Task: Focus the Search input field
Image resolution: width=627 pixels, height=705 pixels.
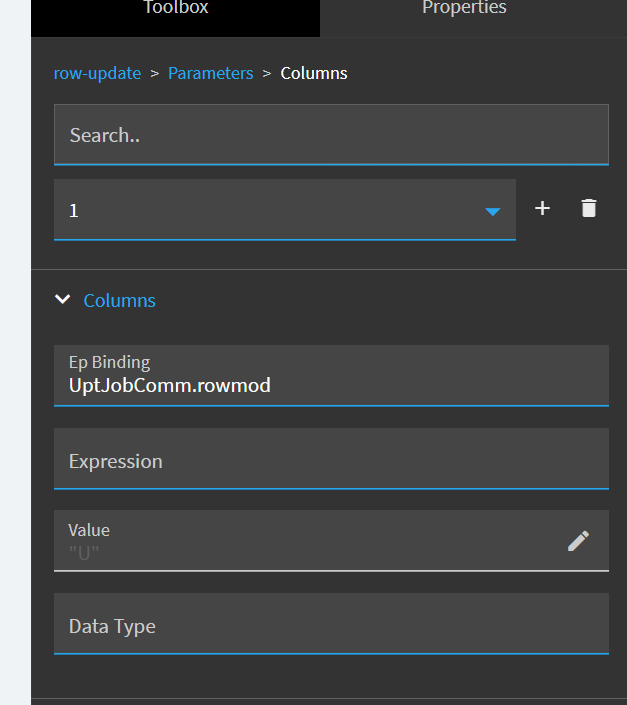Action: 330,135
